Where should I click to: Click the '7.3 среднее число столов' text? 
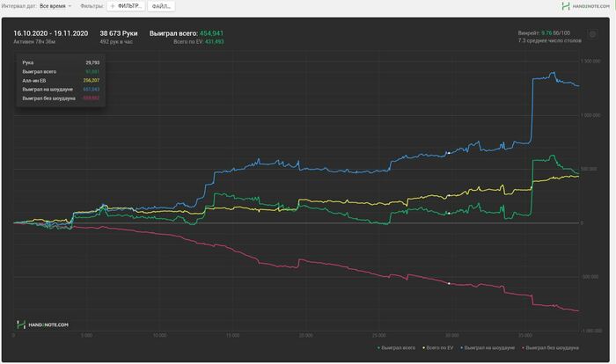click(x=550, y=40)
